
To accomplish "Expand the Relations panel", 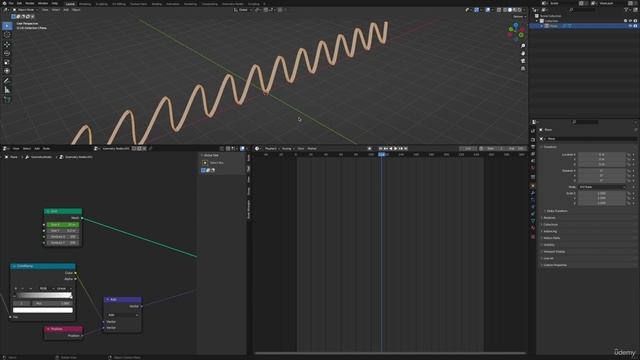I will 549,218.
